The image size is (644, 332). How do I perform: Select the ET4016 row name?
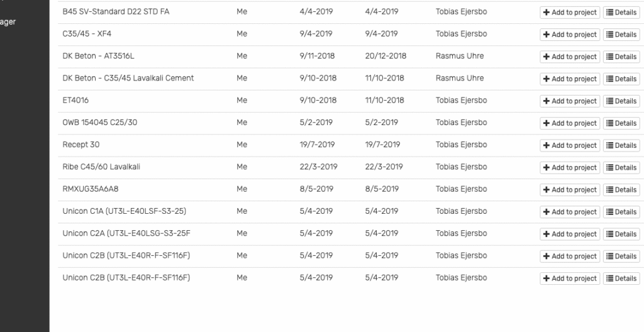75,100
